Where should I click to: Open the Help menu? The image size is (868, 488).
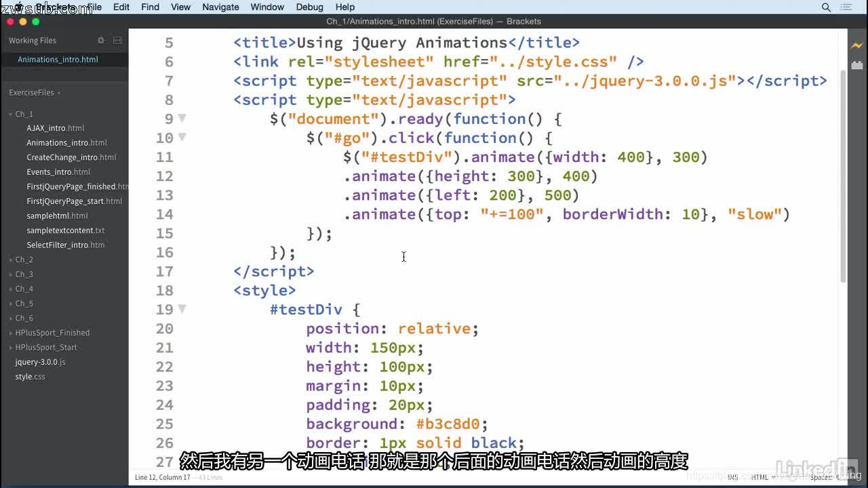tap(345, 7)
